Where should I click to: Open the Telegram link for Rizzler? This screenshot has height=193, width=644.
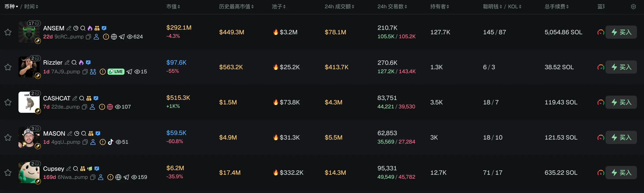(129, 72)
